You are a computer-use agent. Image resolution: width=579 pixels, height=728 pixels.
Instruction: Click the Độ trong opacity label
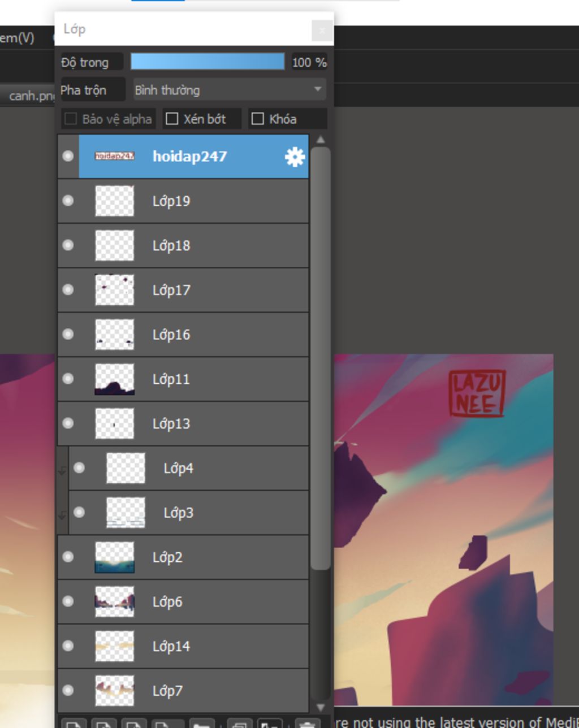pyautogui.click(x=85, y=62)
